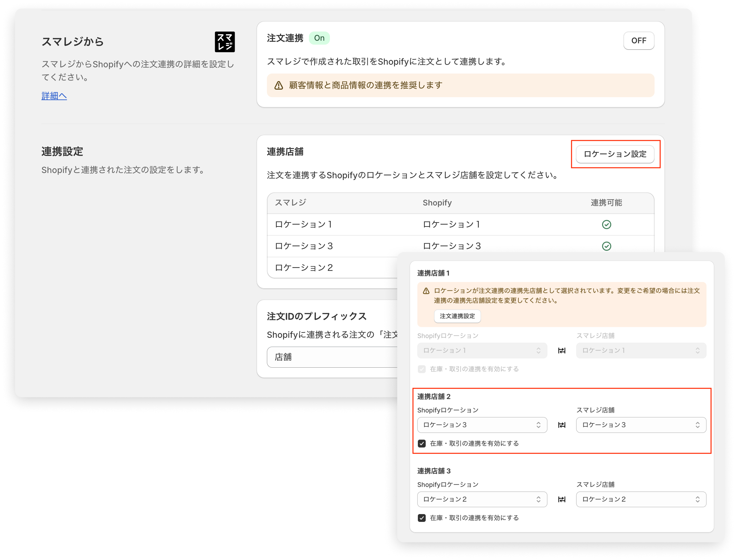Viewport: 736px width, 560px height.
Task: Open Shopifyロケーション dropdown in 連携店舗 1
Action: (482, 351)
